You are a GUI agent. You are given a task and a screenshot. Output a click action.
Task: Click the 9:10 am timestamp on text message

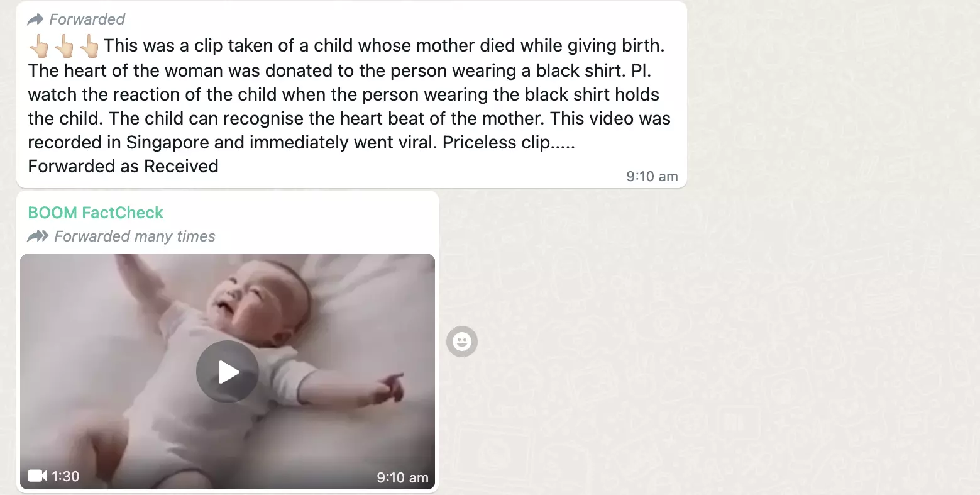(652, 177)
